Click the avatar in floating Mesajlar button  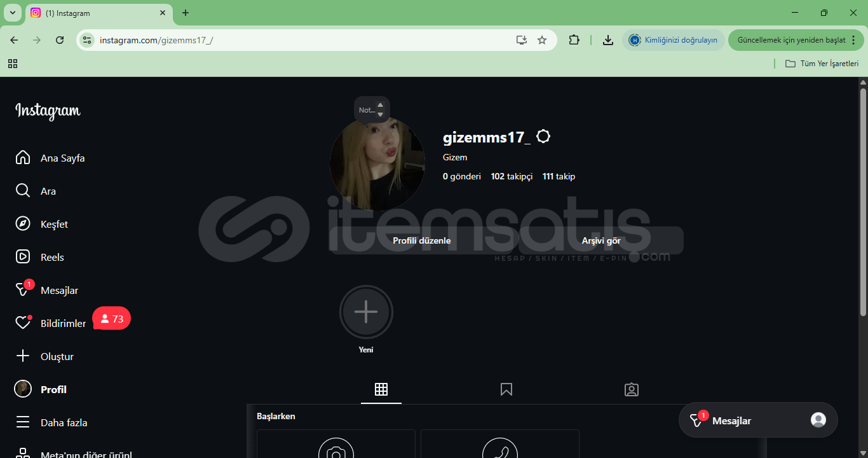coord(818,420)
